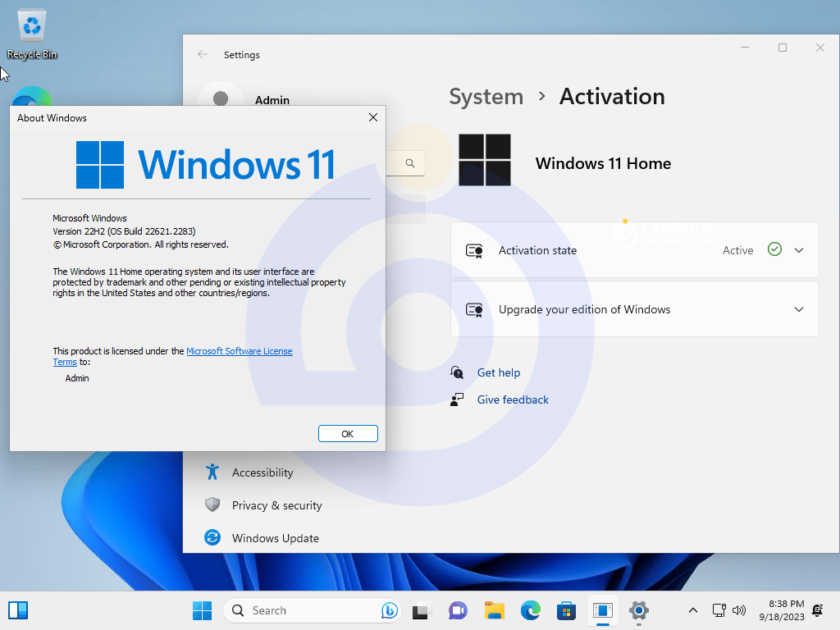Click the Admin account name in Settings
This screenshot has width=840, height=630.
pos(272,100)
